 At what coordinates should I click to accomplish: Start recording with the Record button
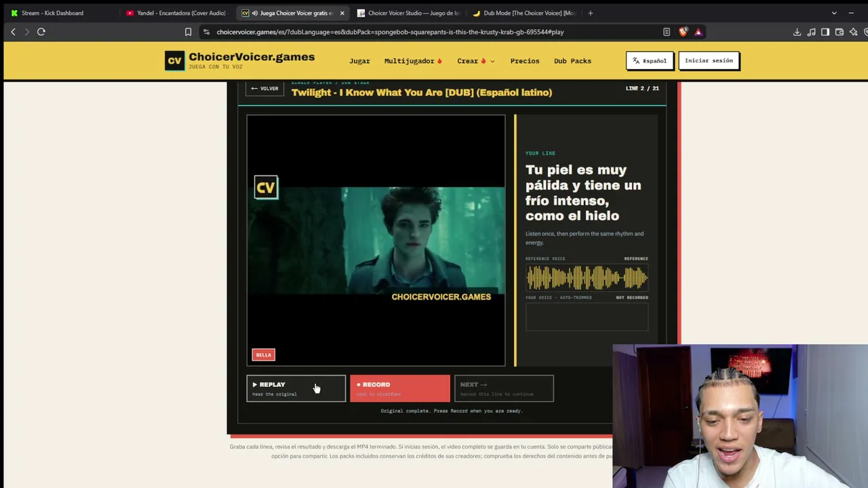coord(400,388)
